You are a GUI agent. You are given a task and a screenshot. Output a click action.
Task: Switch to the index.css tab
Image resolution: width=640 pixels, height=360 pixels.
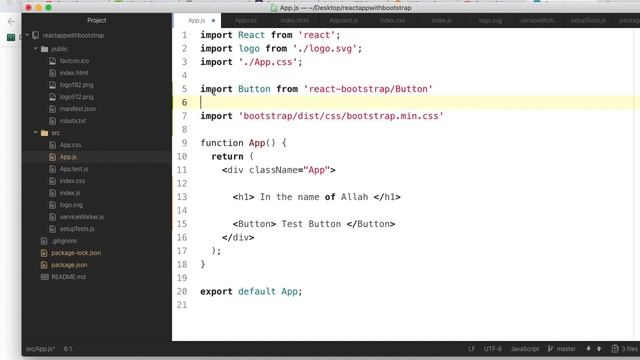pos(392,20)
